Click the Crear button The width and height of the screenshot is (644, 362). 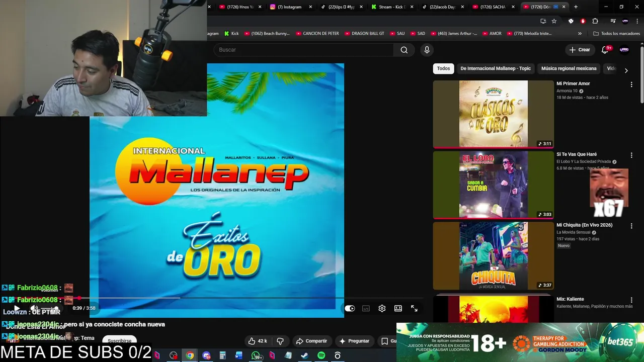tap(579, 50)
